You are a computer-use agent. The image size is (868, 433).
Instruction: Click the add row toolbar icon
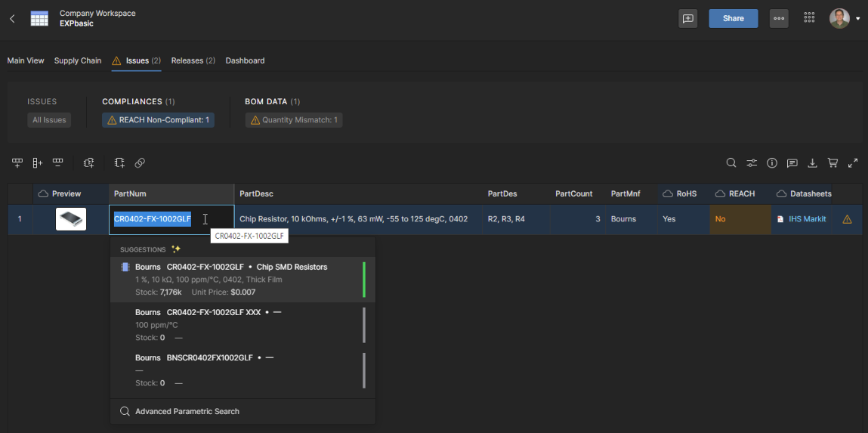click(x=17, y=162)
